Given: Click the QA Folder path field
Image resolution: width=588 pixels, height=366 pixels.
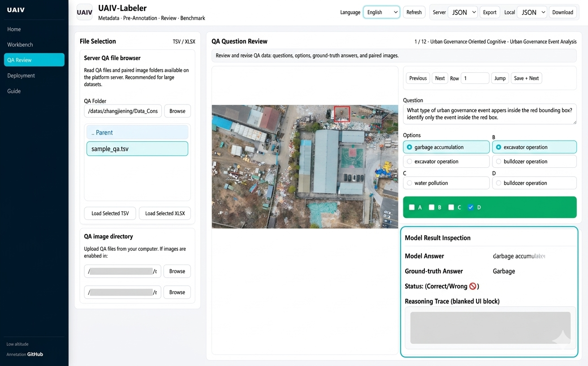Looking at the screenshot, I should (122, 111).
